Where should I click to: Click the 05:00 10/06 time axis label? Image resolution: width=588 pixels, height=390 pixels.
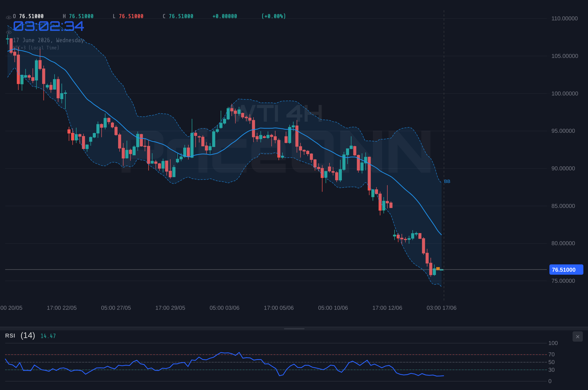[333, 308]
